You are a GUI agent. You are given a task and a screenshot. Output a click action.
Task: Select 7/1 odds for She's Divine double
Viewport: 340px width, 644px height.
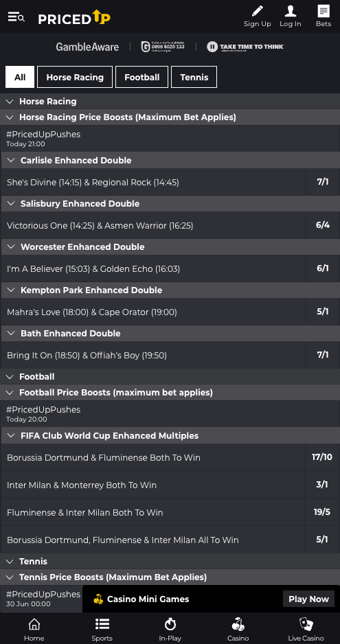pyautogui.click(x=323, y=182)
